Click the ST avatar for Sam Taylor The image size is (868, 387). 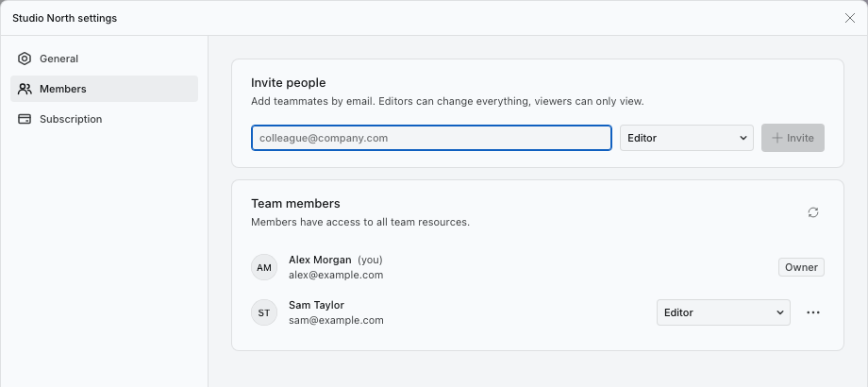(x=264, y=312)
